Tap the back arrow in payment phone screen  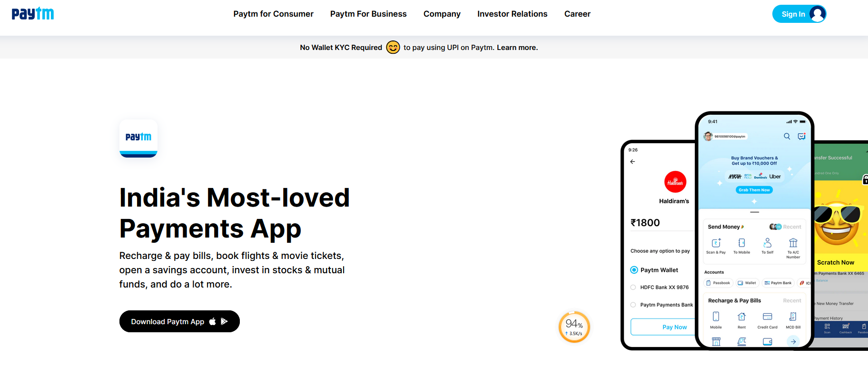(x=632, y=162)
